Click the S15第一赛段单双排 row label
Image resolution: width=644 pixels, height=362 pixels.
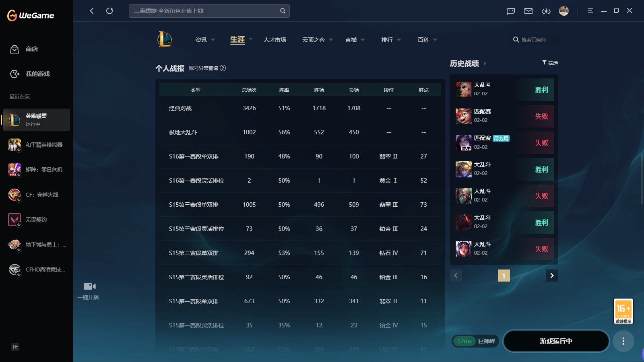pos(194,301)
